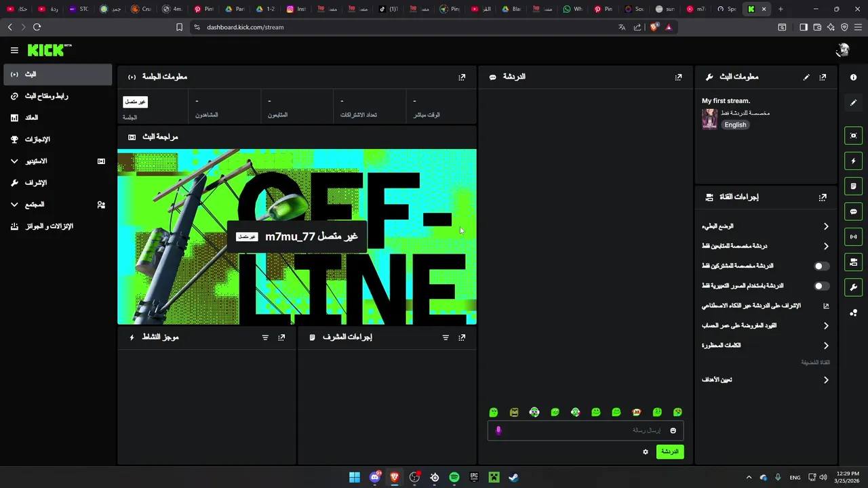Filter the moderator actions (إجراءات المشرف) panel
This screenshot has width=868, height=488.
point(446,338)
